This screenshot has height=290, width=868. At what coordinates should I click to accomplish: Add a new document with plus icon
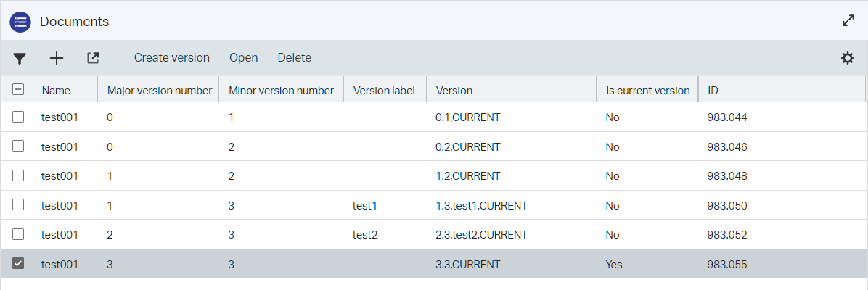click(x=57, y=58)
